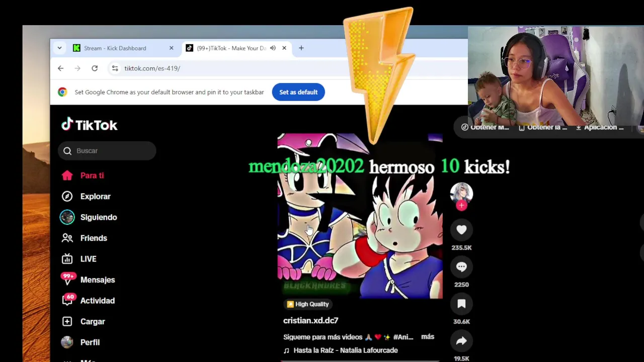Viewport: 644px width, 362px height.
Task: Click the browser forward arrow
Action: tap(77, 68)
